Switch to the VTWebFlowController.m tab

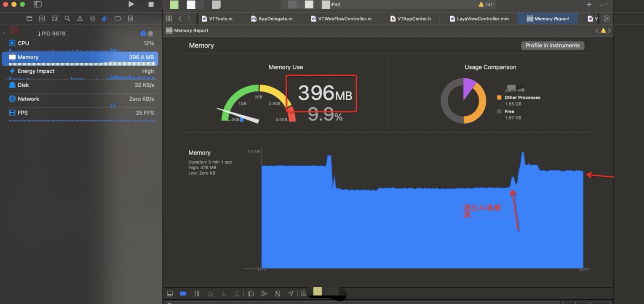(342, 19)
